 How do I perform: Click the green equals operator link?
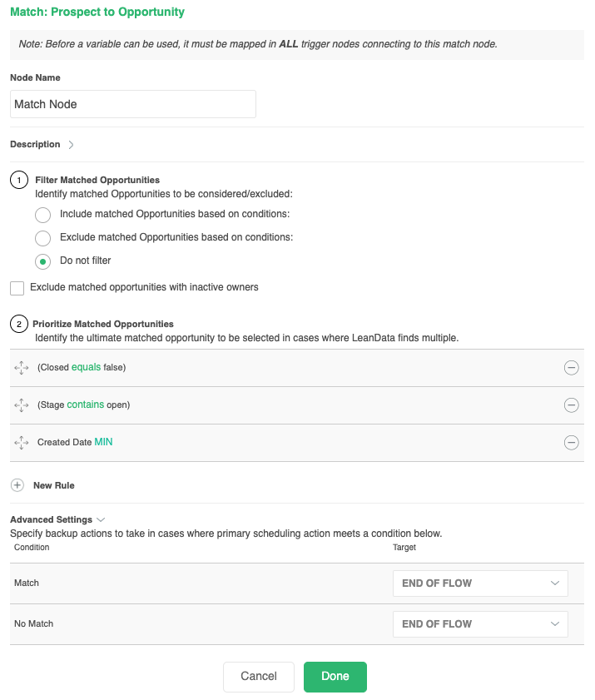coord(87,367)
